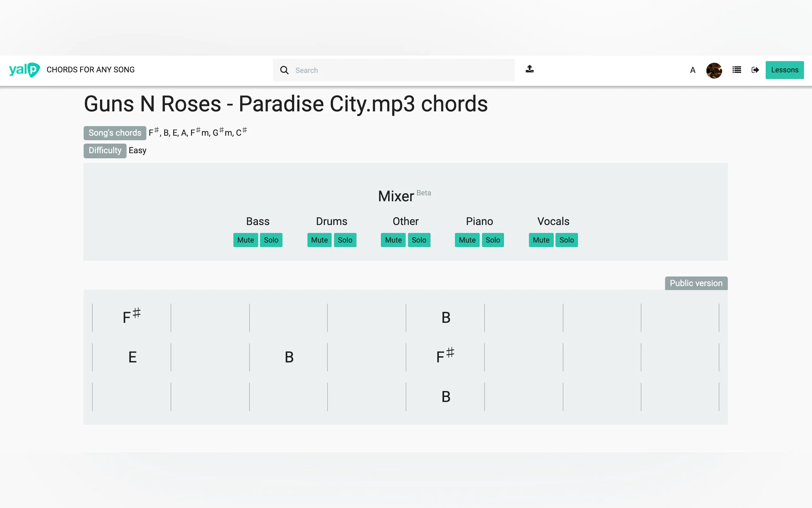Screen dimensions: 812x508
Task: Click the Difficulty tag
Action: (105, 151)
